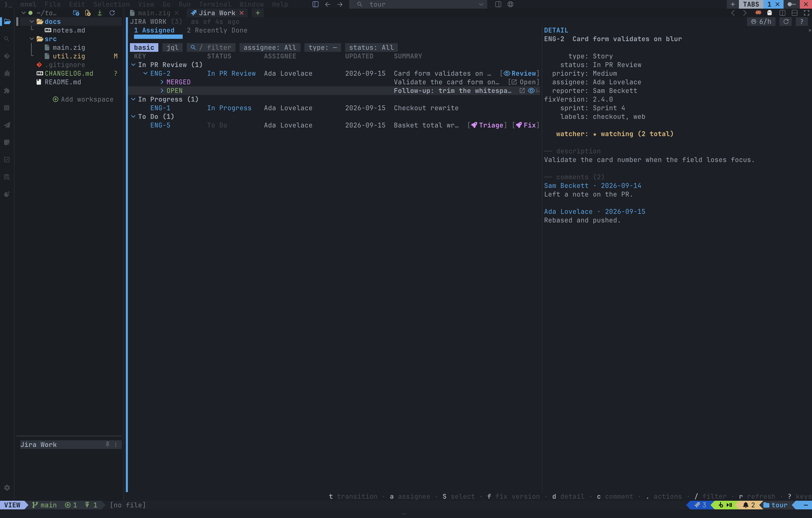The height and width of the screenshot is (518, 812).
Task: Toggle the watch eye icon on Follow-up row
Action: click(x=531, y=90)
